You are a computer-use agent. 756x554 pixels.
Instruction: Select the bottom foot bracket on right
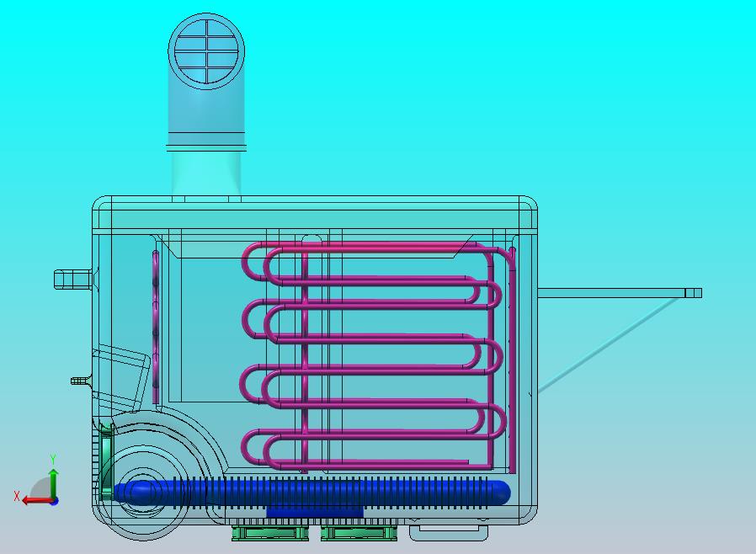[x=449, y=532]
